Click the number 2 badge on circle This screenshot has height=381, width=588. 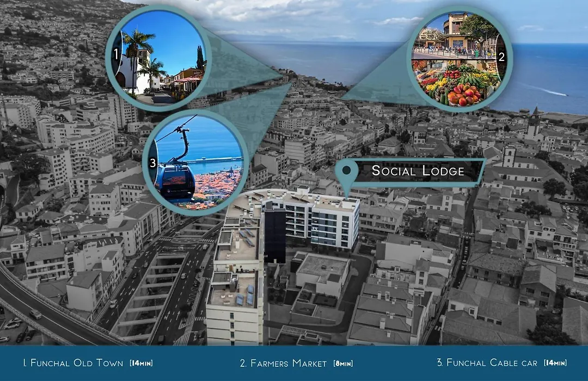(502, 57)
